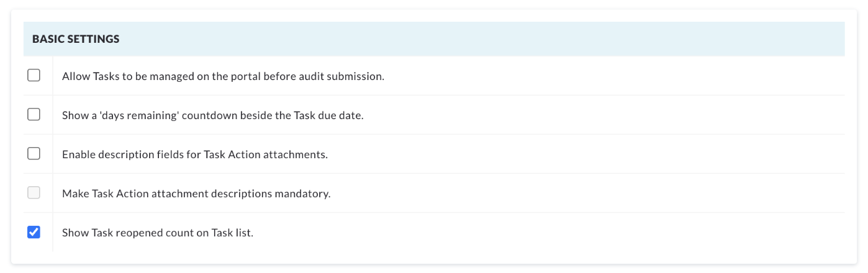Check Enable description fields for Task Action attachments
The height and width of the screenshot is (273, 868).
coord(34,153)
